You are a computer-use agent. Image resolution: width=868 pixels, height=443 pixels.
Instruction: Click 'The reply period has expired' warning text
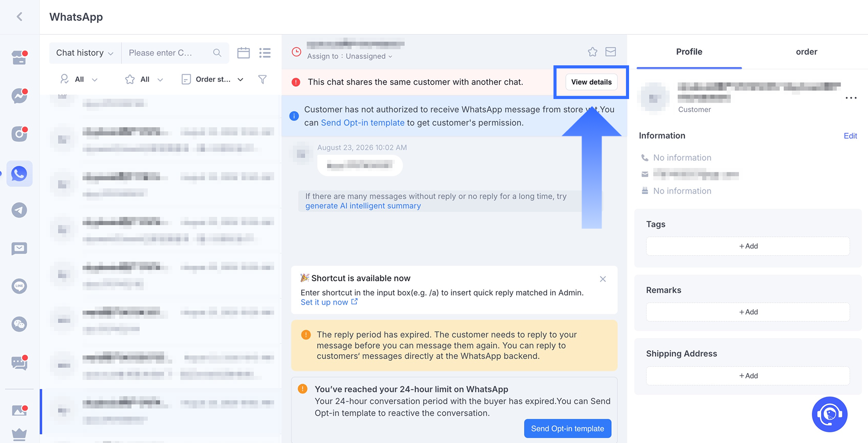pyautogui.click(x=446, y=346)
